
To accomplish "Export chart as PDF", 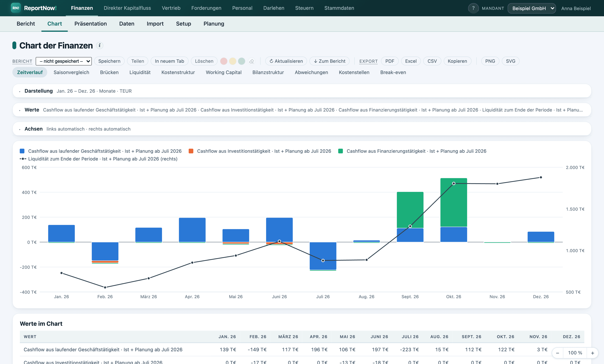I will tap(389, 61).
